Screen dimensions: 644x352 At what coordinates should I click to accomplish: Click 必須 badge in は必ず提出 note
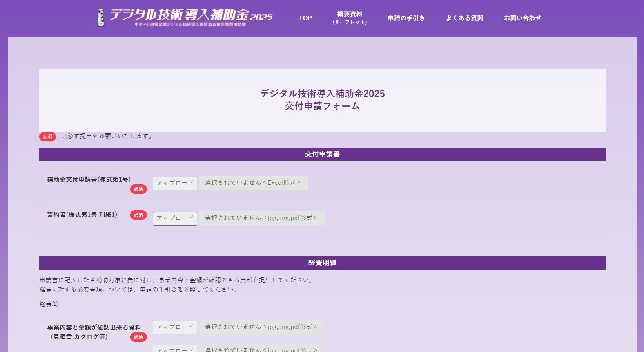pos(47,137)
